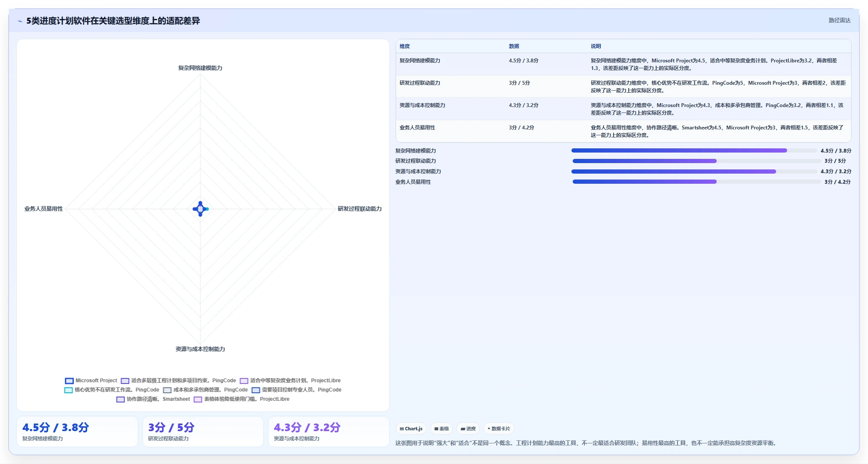Image resolution: width=868 pixels, height=464 pixels.
Task: Click the 表格 badge
Action: [442, 429]
